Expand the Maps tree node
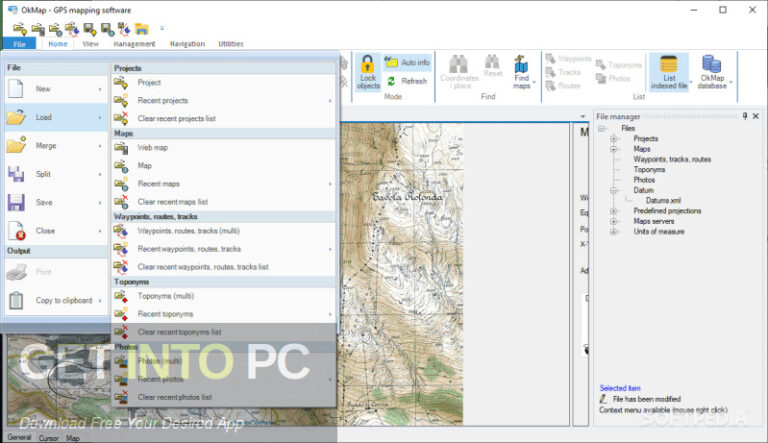This screenshot has height=443, width=768. pos(613,149)
